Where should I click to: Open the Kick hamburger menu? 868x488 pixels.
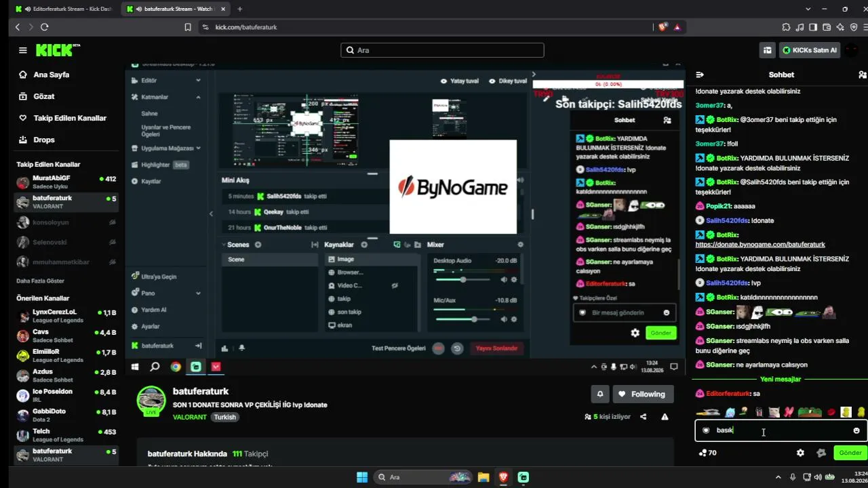(23, 50)
